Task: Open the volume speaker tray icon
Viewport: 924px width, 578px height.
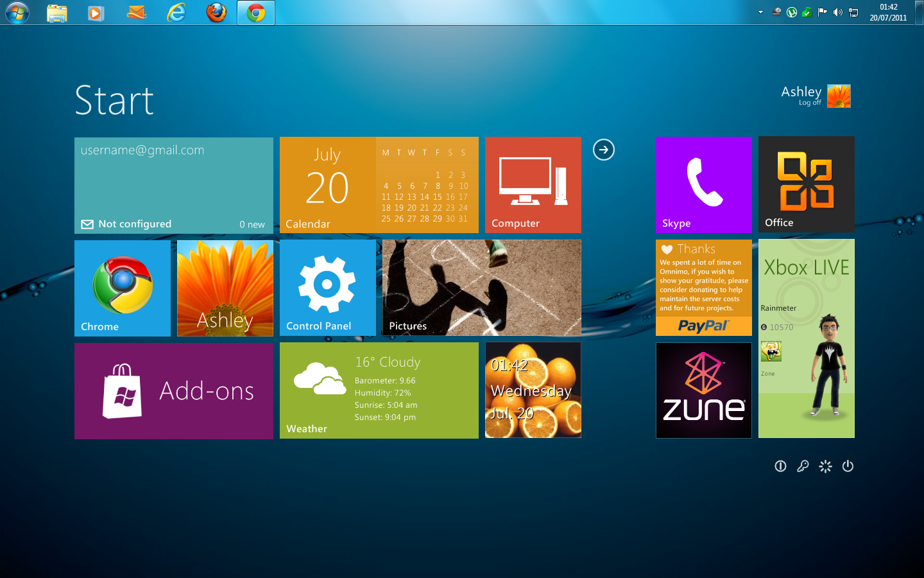Action: click(838, 12)
